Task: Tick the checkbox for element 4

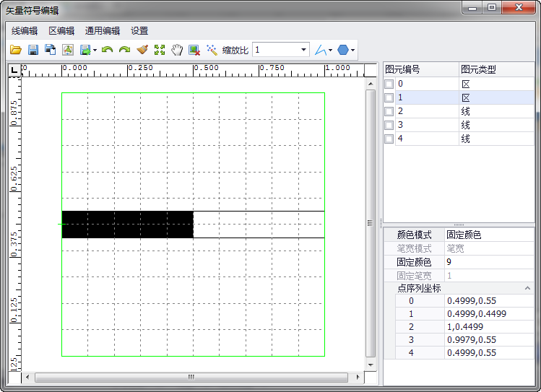Action: [389, 139]
